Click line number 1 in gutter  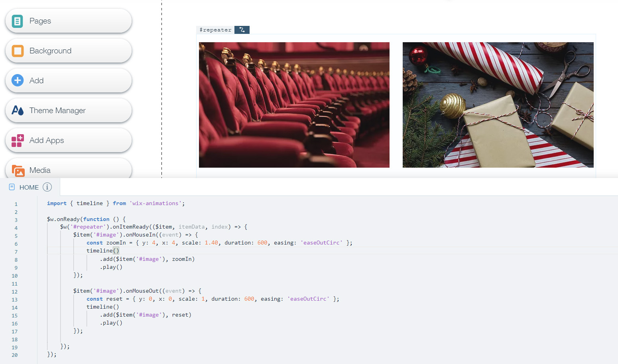coord(16,204)
